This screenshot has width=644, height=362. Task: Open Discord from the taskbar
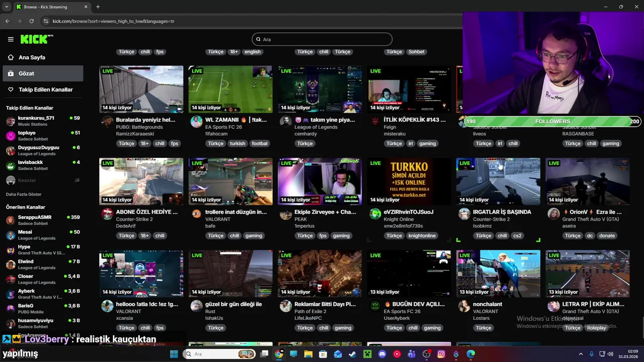click(382, 354)
